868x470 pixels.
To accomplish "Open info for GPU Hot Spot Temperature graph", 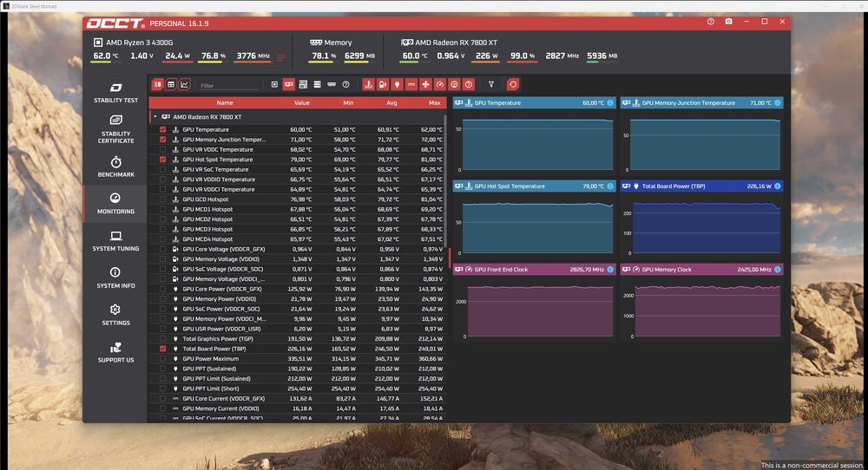I will pos(610,186).
